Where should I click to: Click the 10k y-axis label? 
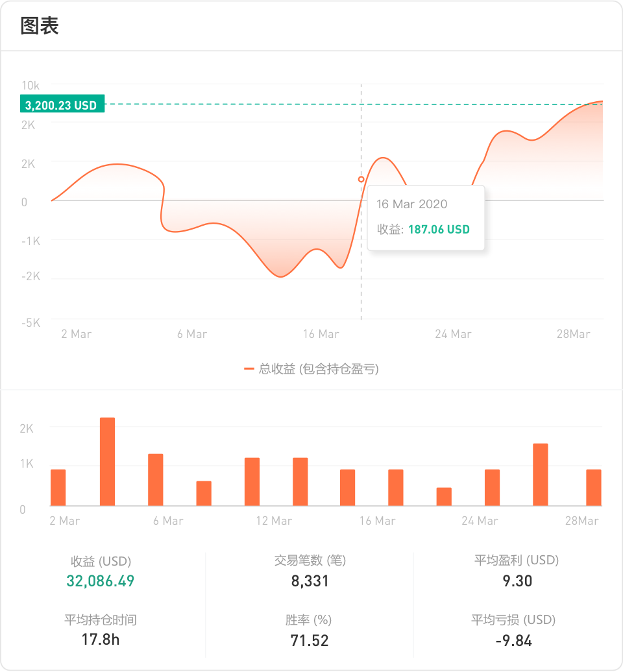coord(31,86)
